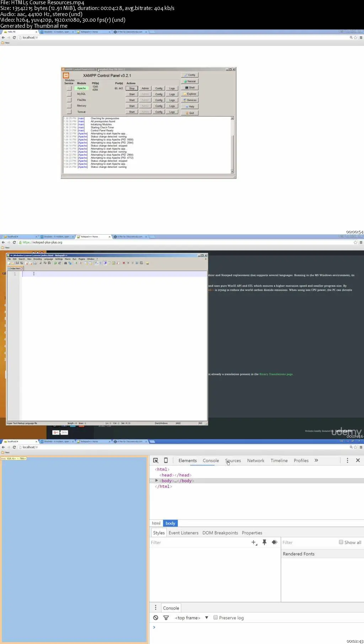Click the Binary Translations page link
Screen dimensions: 364x644
coord(276,374)
